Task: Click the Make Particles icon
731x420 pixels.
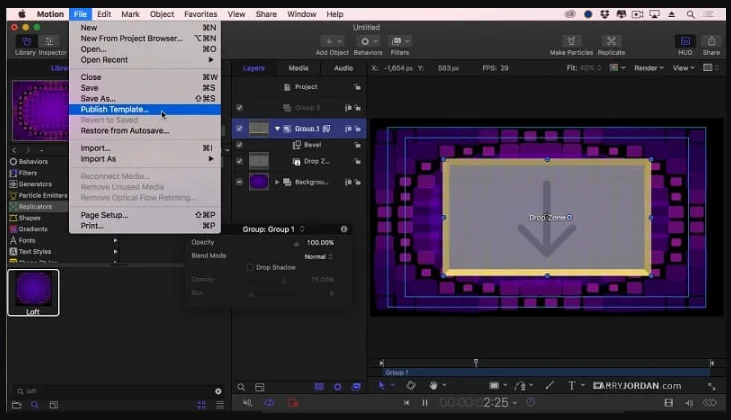Action: tap(571, 41)
